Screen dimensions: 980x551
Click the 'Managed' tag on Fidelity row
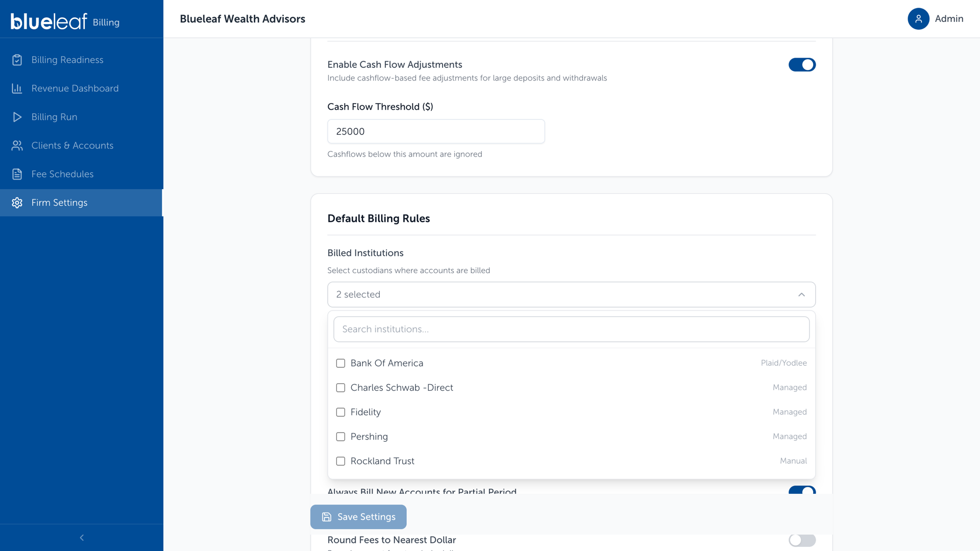click(790, 412)
